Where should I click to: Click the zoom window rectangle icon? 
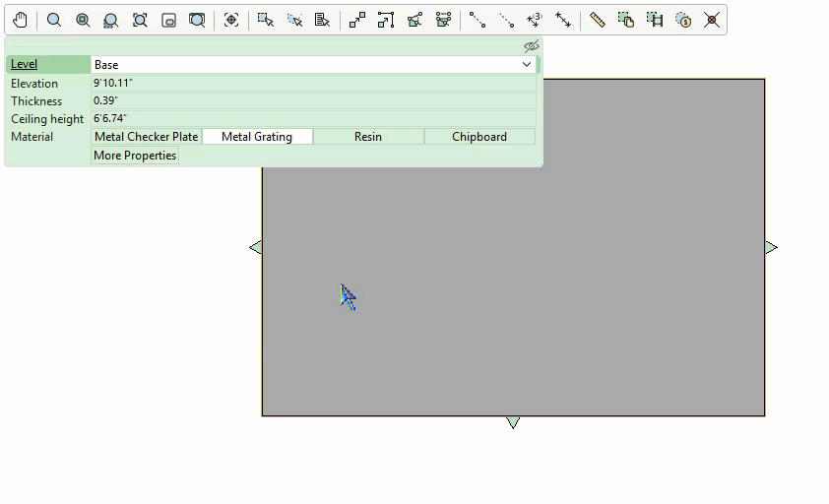[x=168, y=20]
